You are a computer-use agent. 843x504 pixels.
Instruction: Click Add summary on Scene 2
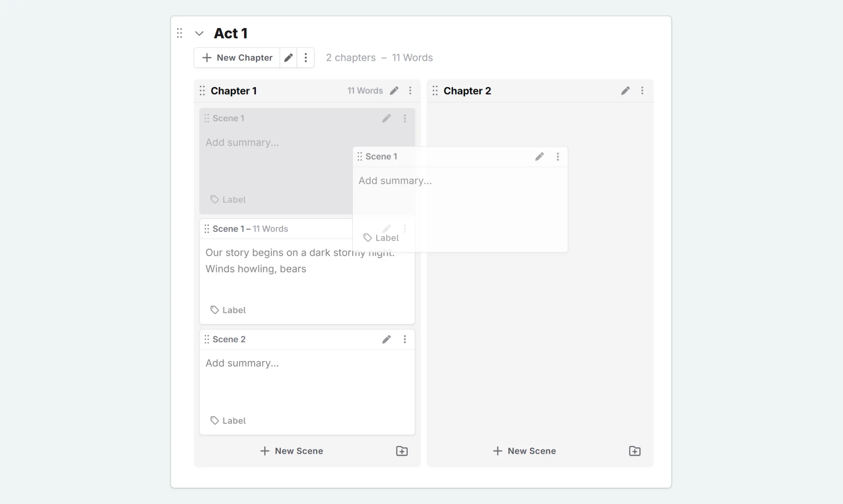click(242, 363)
